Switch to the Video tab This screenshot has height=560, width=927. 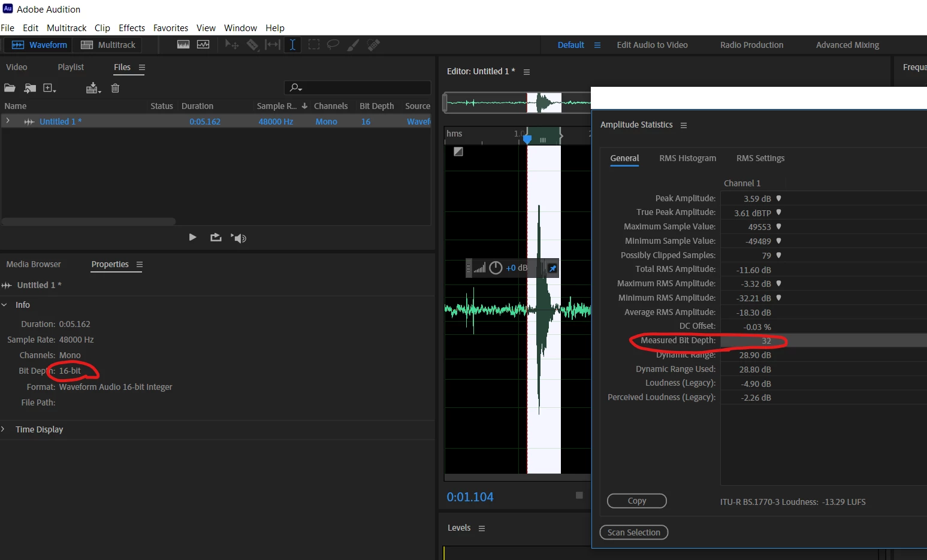(x=17, y=67)
